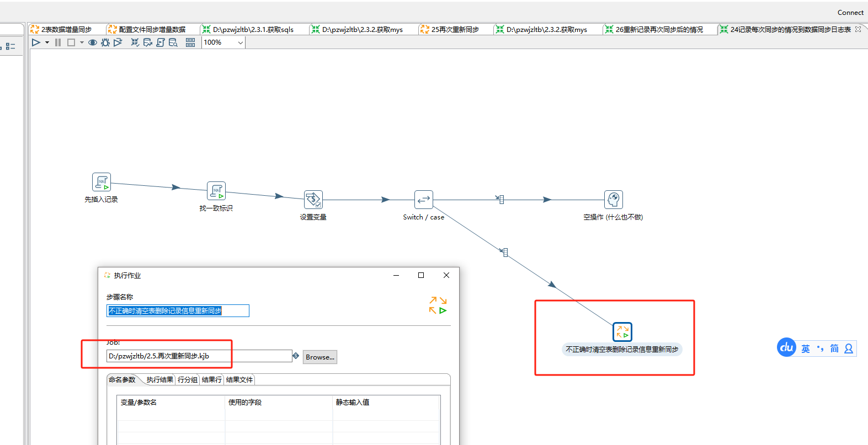Viewport: 868px width, 445px height.
Task: Click the Baidu IME 'du' logo icon
Action: [786, 347]
